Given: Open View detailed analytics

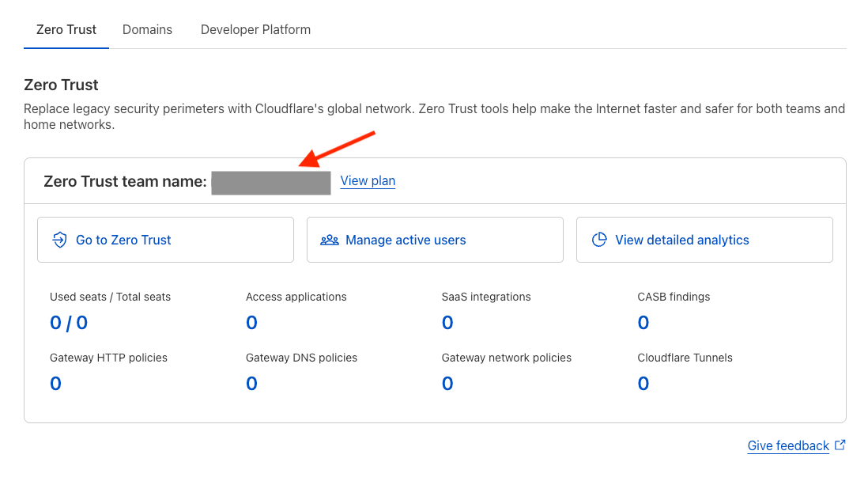Looking at the screenshot, I should pos(704,240).
